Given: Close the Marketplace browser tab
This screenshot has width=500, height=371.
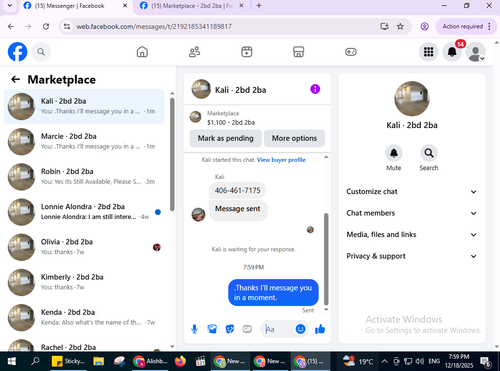Looking at the screenshot, I should click(241, 6).
